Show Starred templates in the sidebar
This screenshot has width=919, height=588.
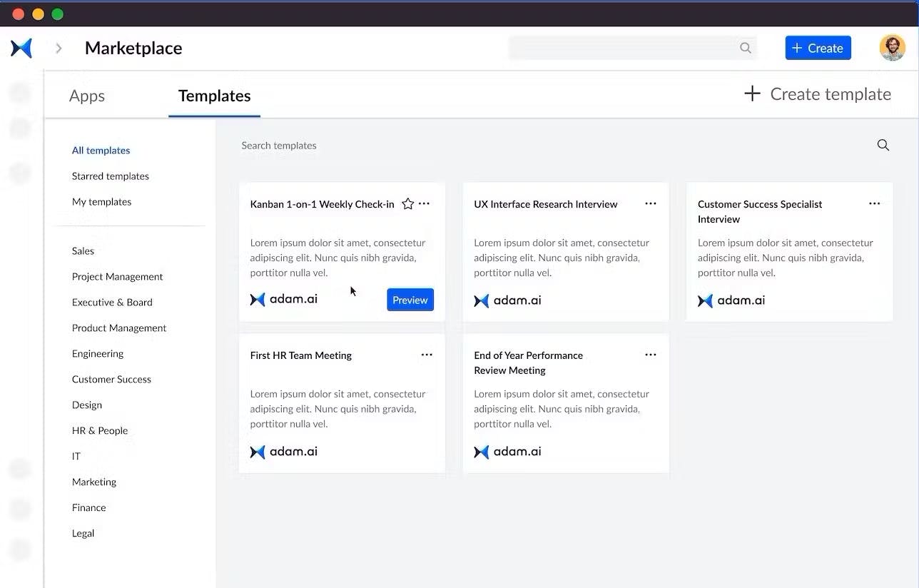pyautogui.click(x=111, y=176)
